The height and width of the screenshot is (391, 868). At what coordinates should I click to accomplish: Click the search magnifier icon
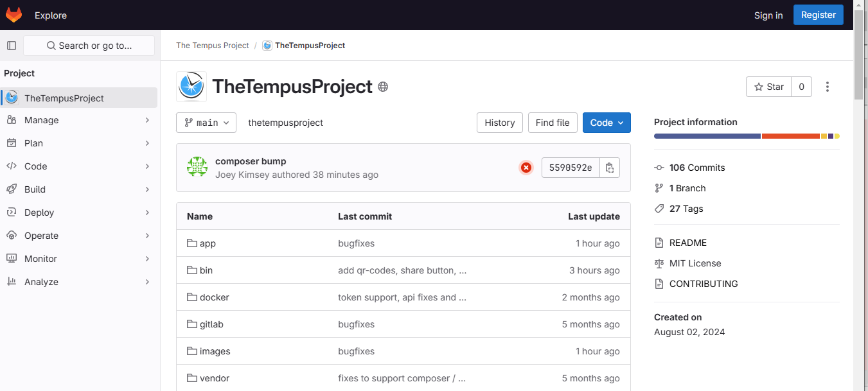pos(51,46)
